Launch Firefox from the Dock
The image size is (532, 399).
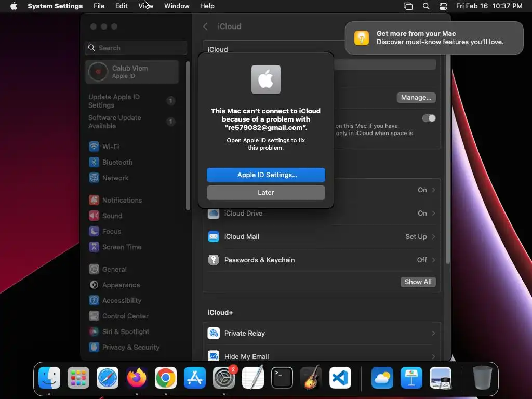[137, 378]
